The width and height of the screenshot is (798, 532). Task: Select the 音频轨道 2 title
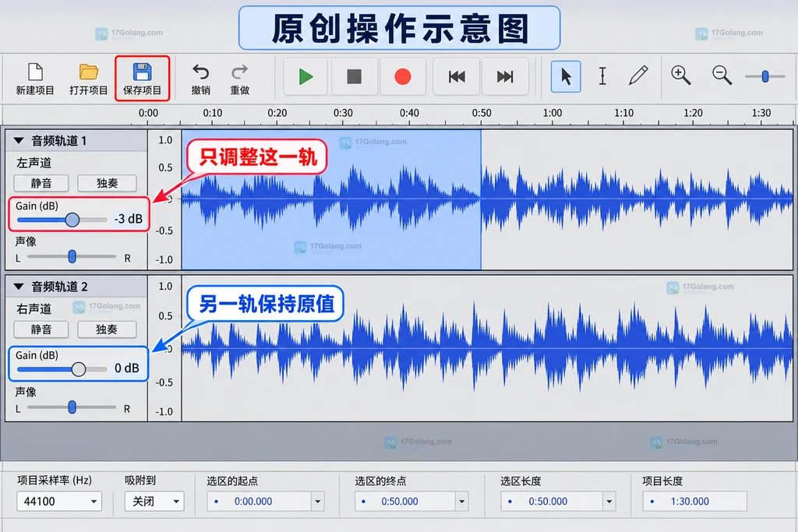(x=59, y=287)
